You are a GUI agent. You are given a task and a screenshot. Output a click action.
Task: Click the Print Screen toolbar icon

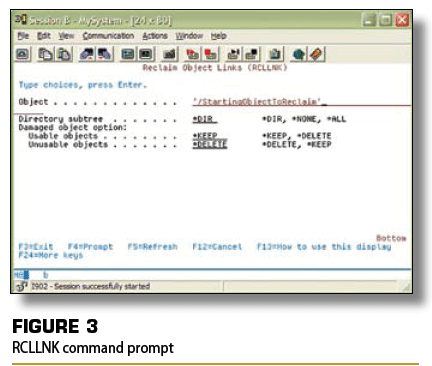pyautogui.click(x=22, y=54)
